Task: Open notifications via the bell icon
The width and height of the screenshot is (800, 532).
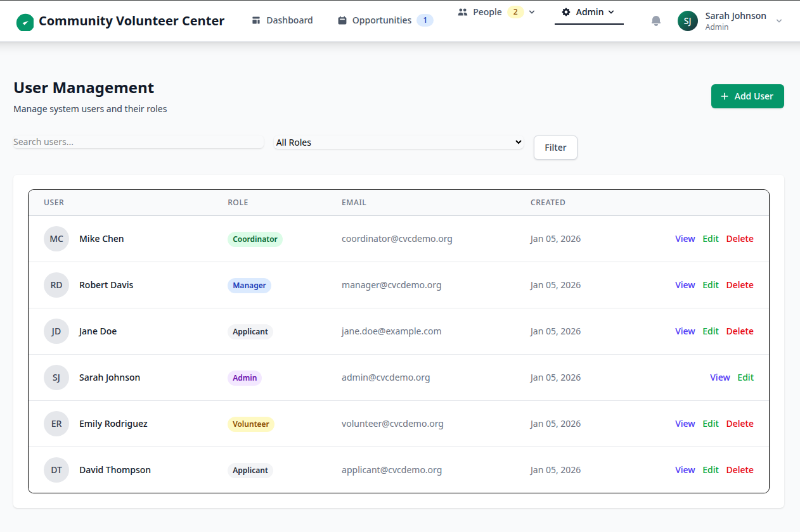Action: [x=655, y=20]
